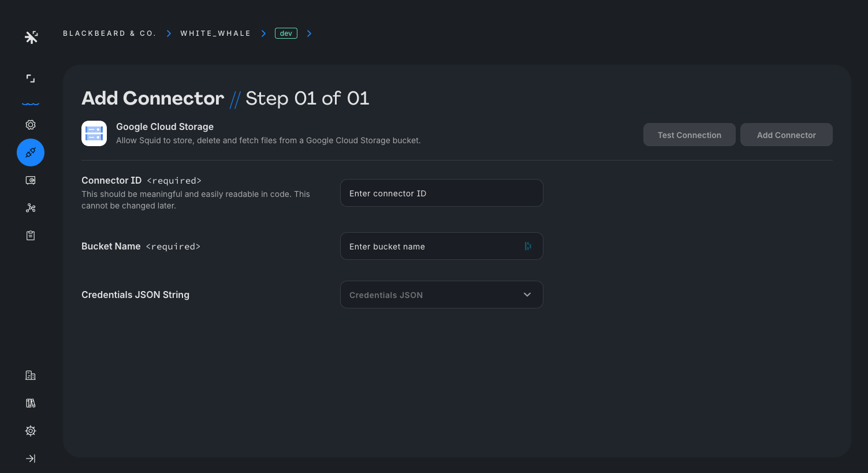Click the Google Cloud Storage connector icon

click(94, 133)
